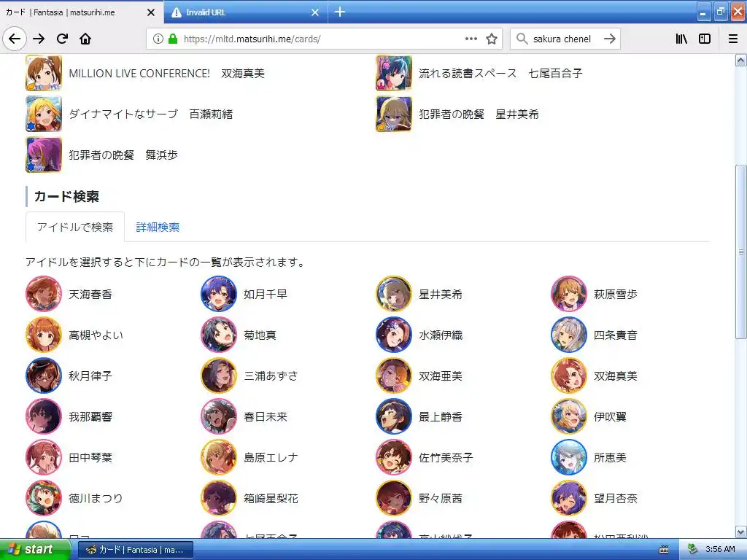Select idol 秋月律子 avatar icon
This screenshot has width=747, height=560.
[x=44, y=376]
